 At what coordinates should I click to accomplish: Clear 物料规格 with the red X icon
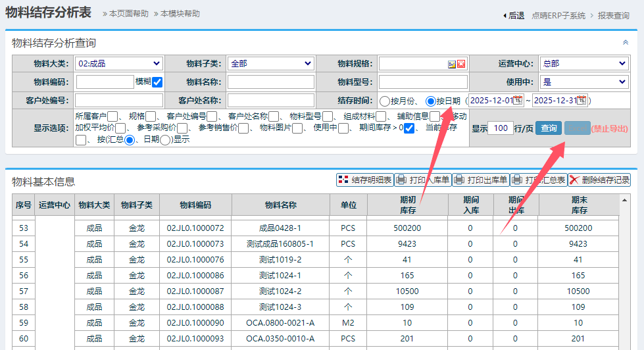point(461,64)
